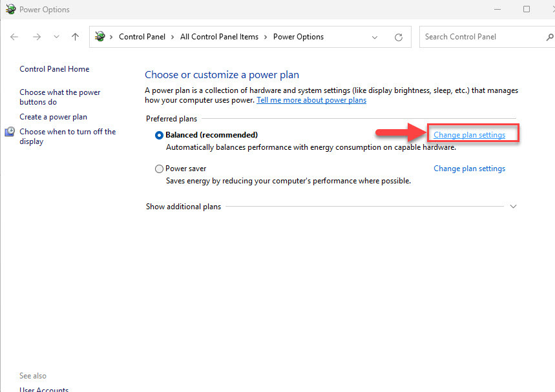555x392 pixels.
Task: Expand Show additional plans chevron
Action: click(x=514, y=207)
